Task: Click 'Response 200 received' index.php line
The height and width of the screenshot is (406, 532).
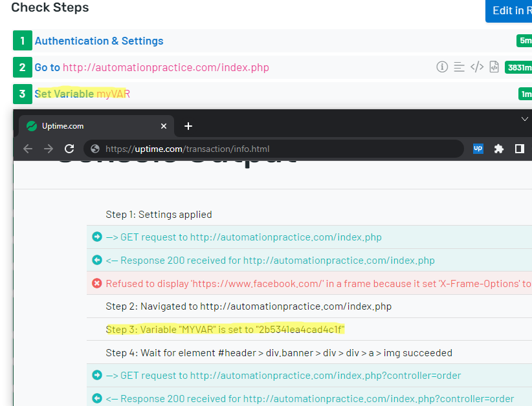Action: (x=270, y=261)
